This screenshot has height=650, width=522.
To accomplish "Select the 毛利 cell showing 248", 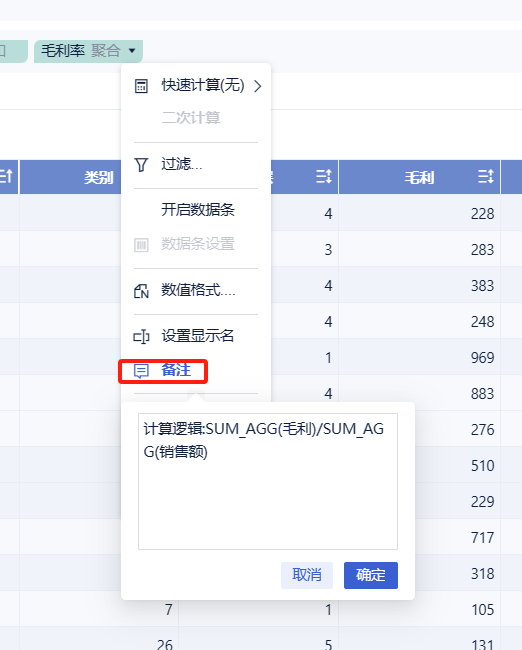I will tap(419, 322).
